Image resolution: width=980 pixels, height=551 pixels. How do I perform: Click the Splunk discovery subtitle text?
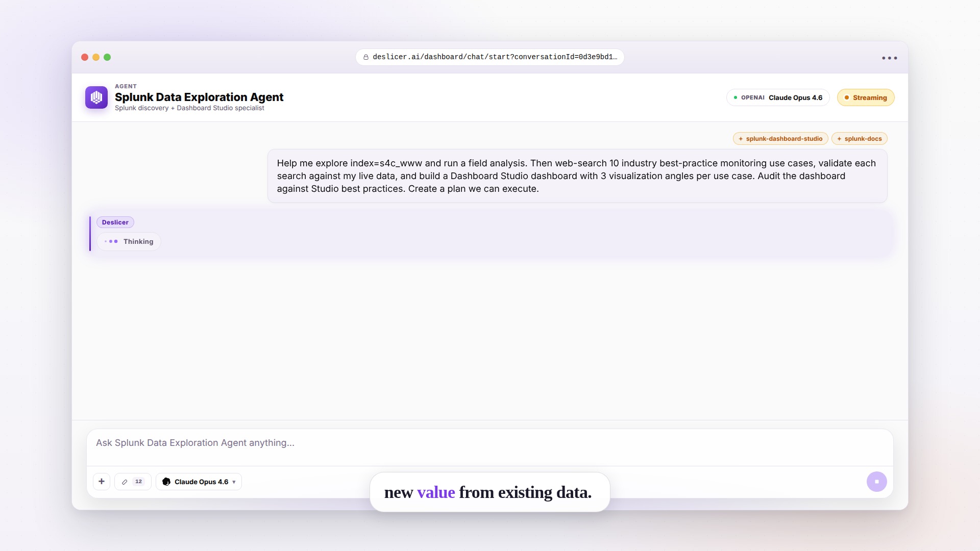click(x=189, y=108)
